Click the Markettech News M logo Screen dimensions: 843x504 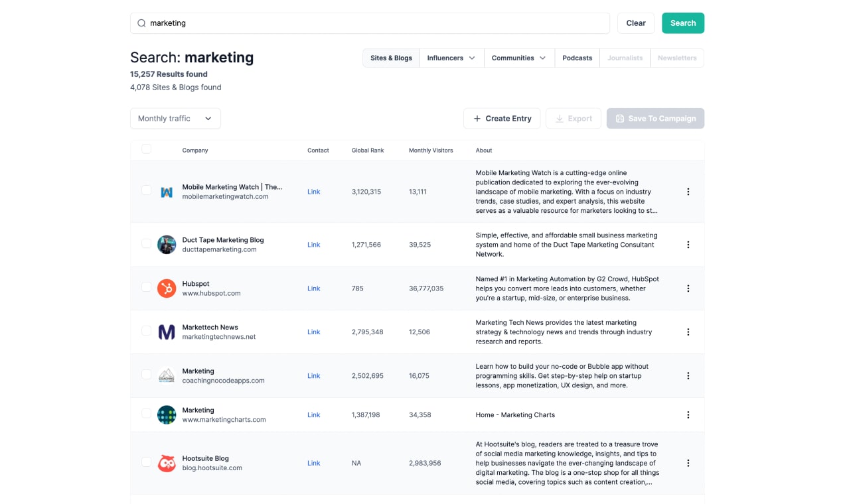167,332
